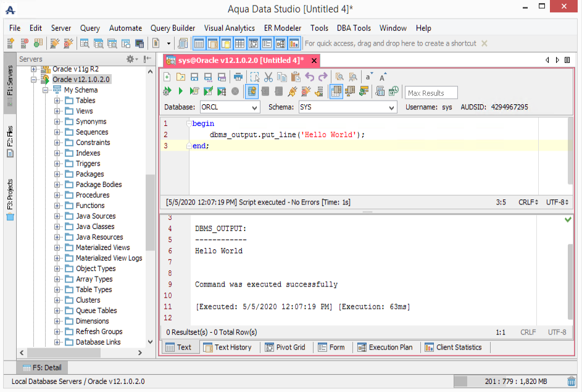This screenshot has width=582, height=392.
Task: Click the purple Undo arrow
Action: tap(309, 77)
